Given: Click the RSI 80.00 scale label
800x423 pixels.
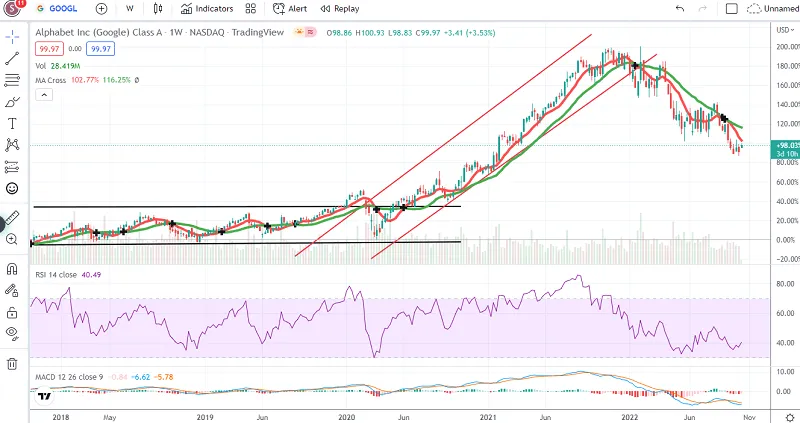Looking at the screenshot, I should click(x=785, y=284).
